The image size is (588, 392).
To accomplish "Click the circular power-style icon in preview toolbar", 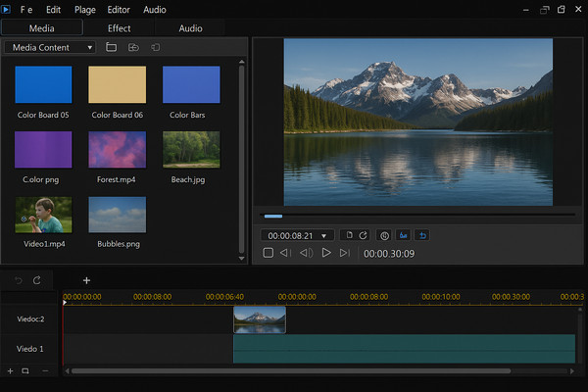I will 384,235.
